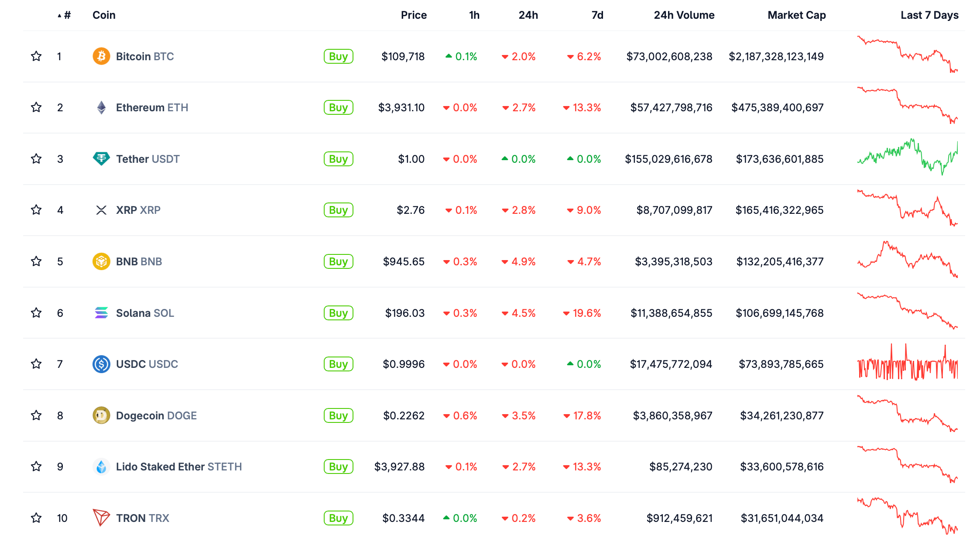Sort the table by Market Cap header
The image size is (980, 542).
(x=797, y=15)
